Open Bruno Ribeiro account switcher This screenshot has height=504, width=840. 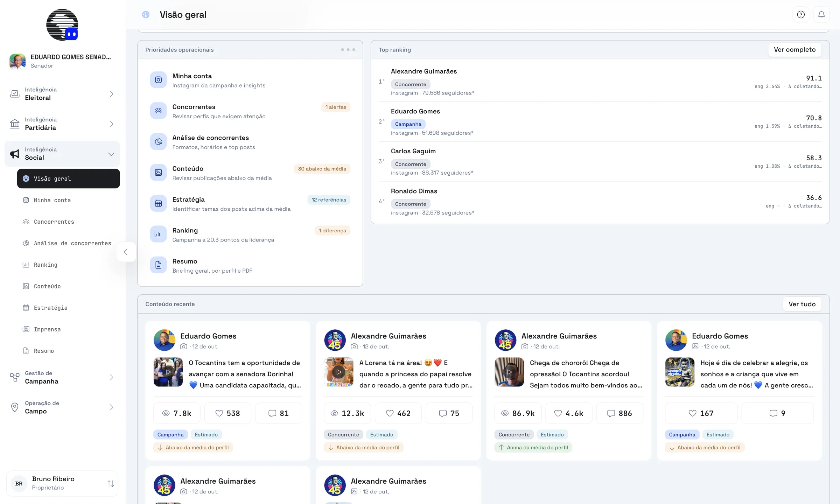click(x=62, y=483)
